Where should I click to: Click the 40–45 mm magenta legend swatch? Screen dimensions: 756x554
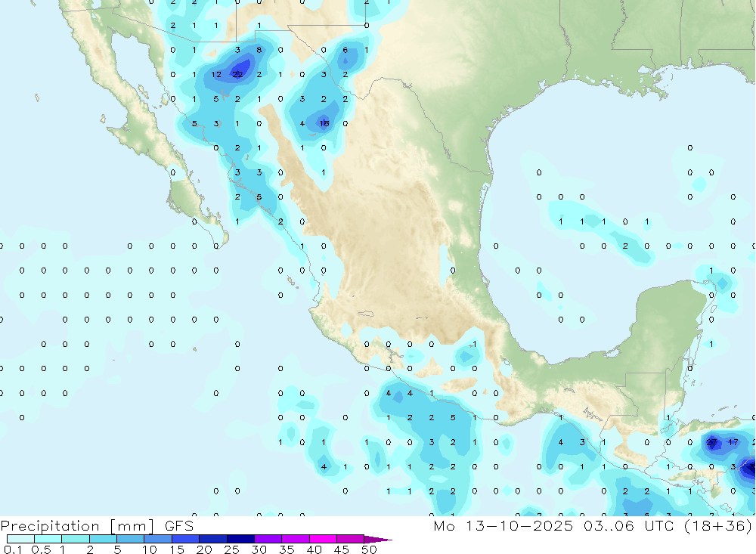323,539
